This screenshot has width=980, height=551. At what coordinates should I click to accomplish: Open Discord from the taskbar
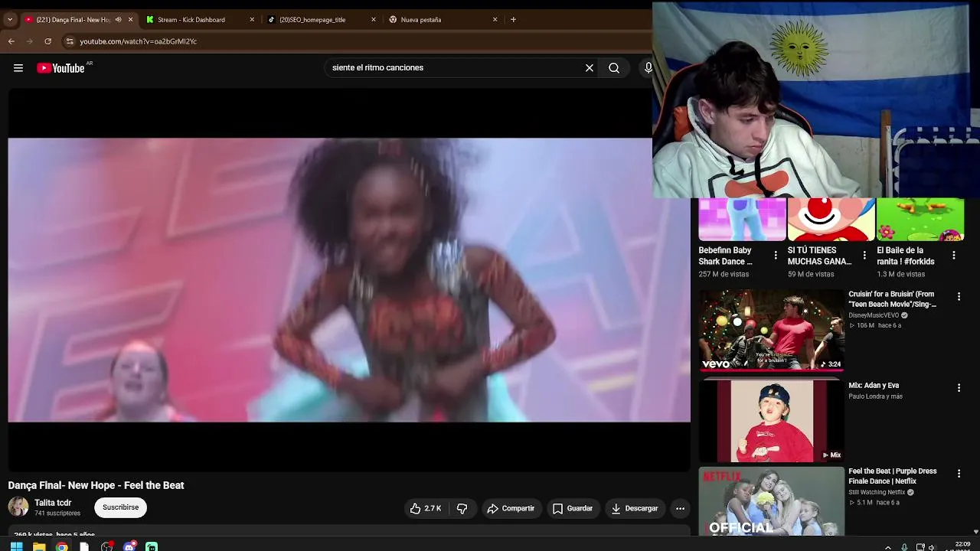pos(129,546)
